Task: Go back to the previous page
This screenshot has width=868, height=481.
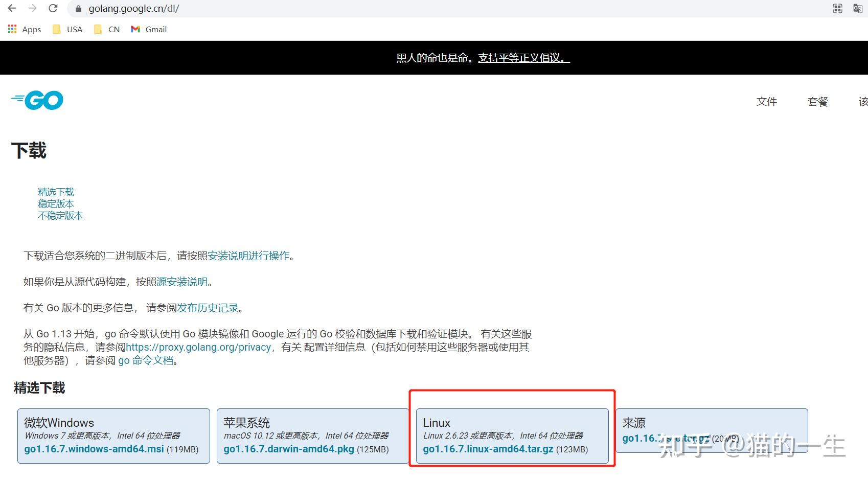Action: point(11,8)
